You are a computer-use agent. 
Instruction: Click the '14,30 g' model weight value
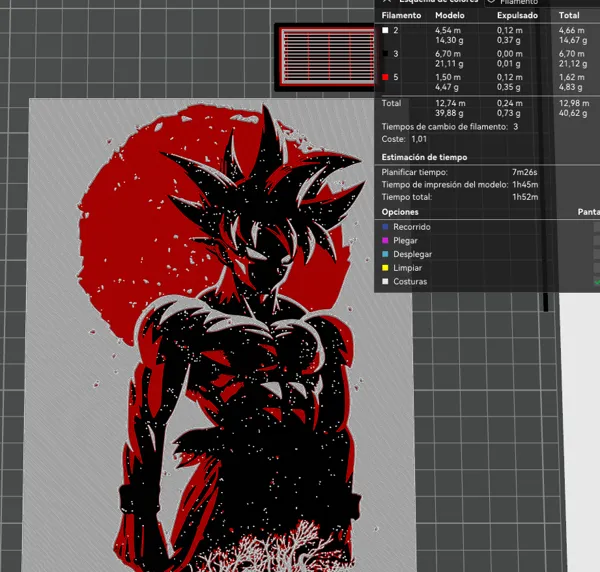(x=449, y=40)
